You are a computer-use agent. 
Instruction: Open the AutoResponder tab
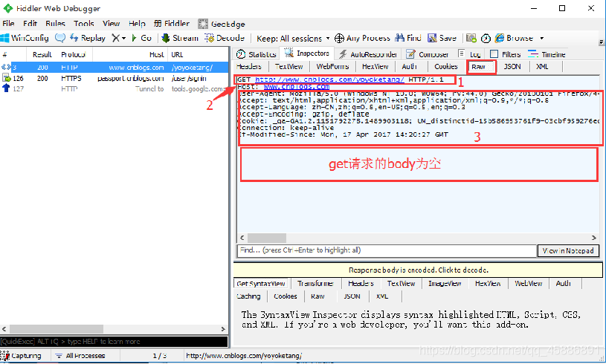pyautogui.click(x=367, y=54)
